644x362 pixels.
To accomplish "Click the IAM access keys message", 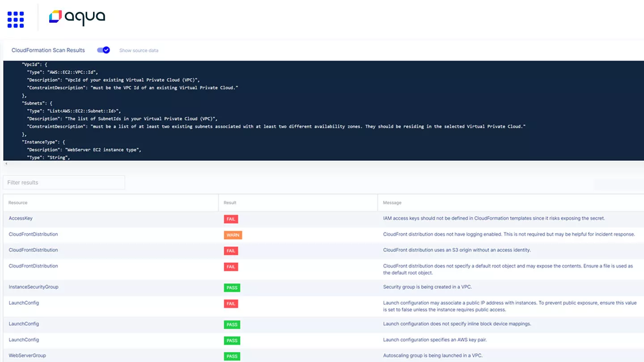I will 494,219.
